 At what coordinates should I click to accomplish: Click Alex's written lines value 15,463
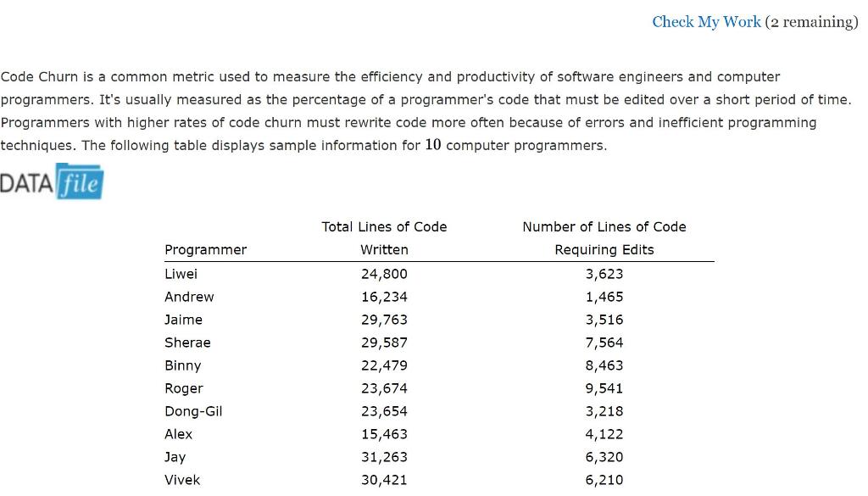click(x=384, y=434)
